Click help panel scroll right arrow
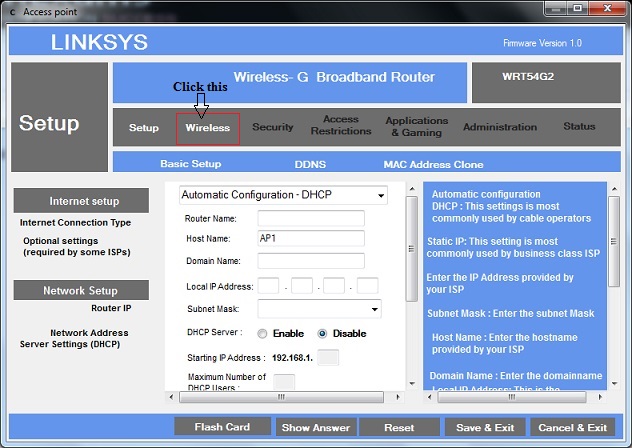Image resolution: width=632 pixels, height=448 pixels. tap(600, 397)
